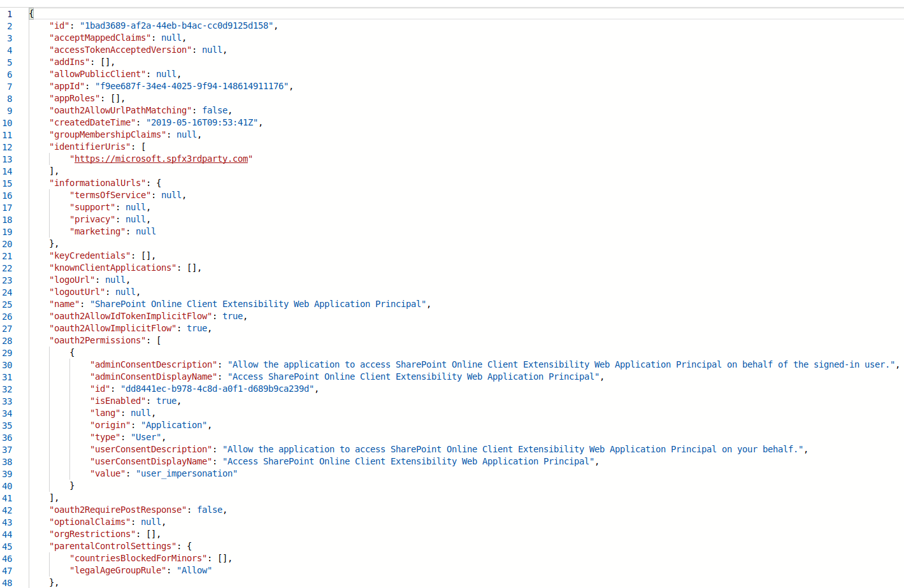The height and width of the screenshot is (588, 904).
Task: Select the "optionalClaims" key
Action: [x=90, y=522]
